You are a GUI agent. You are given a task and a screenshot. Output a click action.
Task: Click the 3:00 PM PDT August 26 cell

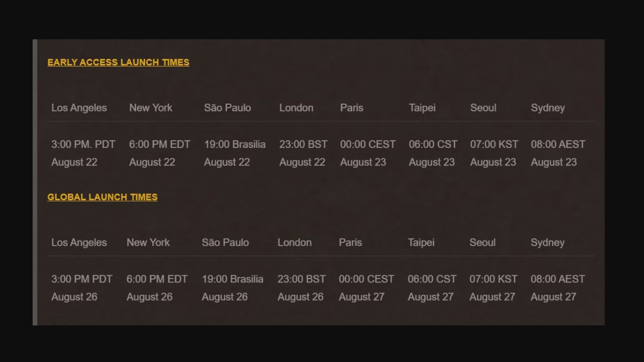click(x=82, y=288)
